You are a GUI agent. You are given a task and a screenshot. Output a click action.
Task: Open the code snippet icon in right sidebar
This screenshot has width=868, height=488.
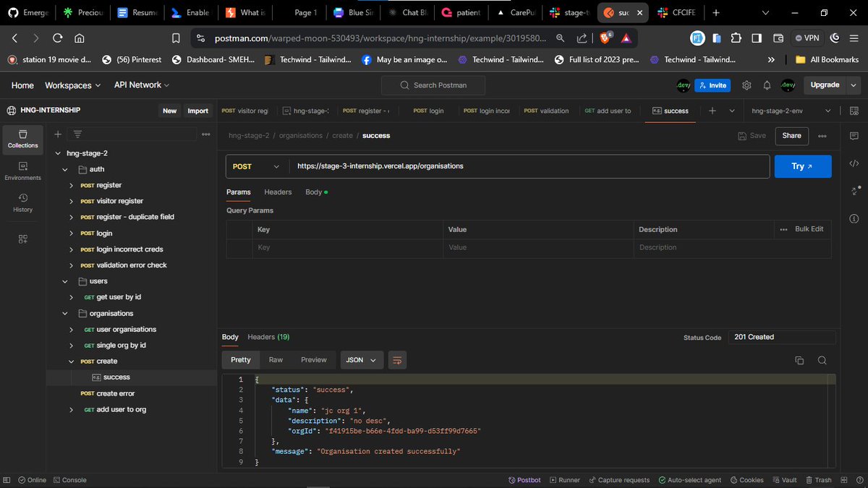click(x=854, y=163)
